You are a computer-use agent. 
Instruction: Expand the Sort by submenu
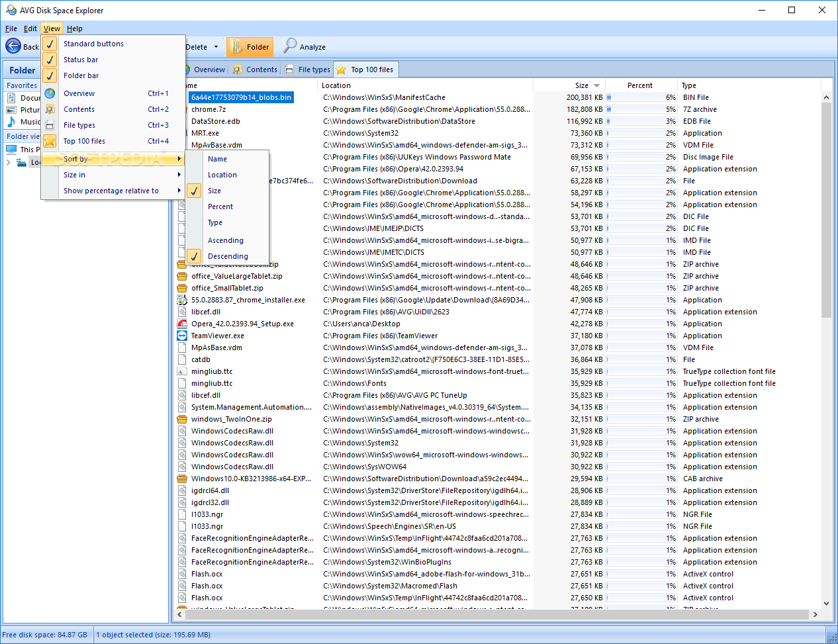point(113,159)
